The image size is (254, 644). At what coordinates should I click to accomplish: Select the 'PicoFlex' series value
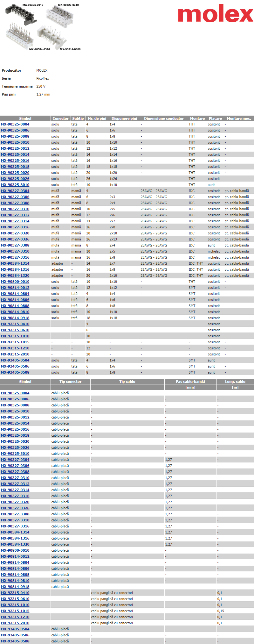point(43,78)
